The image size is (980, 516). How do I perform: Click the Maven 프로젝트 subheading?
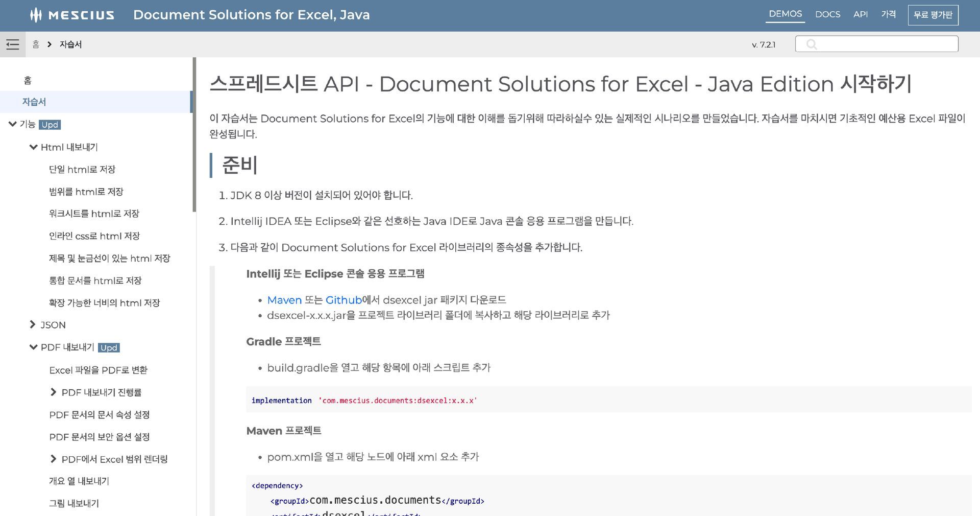point(284,431)
